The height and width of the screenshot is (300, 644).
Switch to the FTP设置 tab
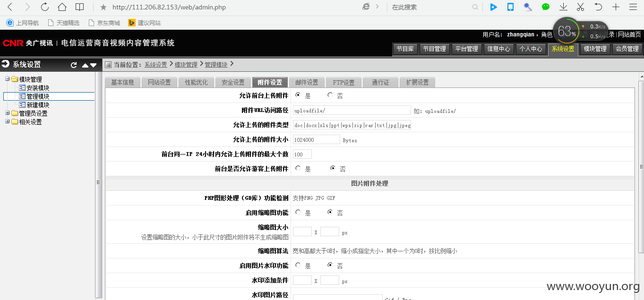(343, 82)
